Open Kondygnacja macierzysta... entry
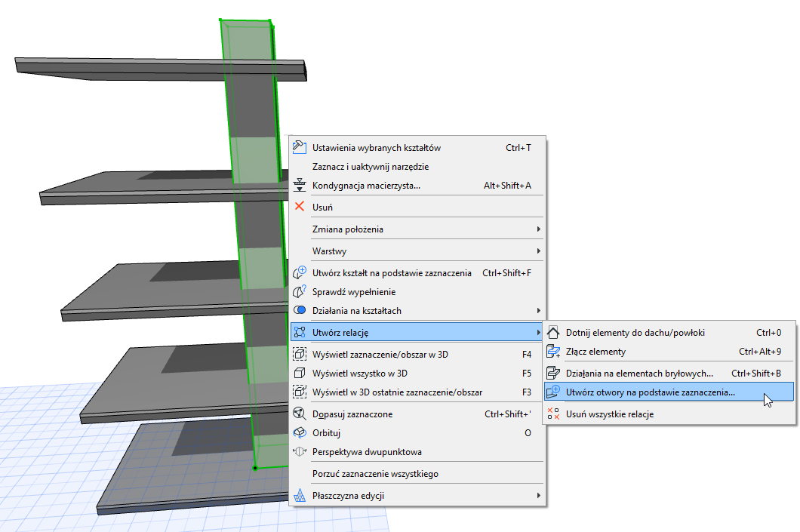 pos(417,185)
